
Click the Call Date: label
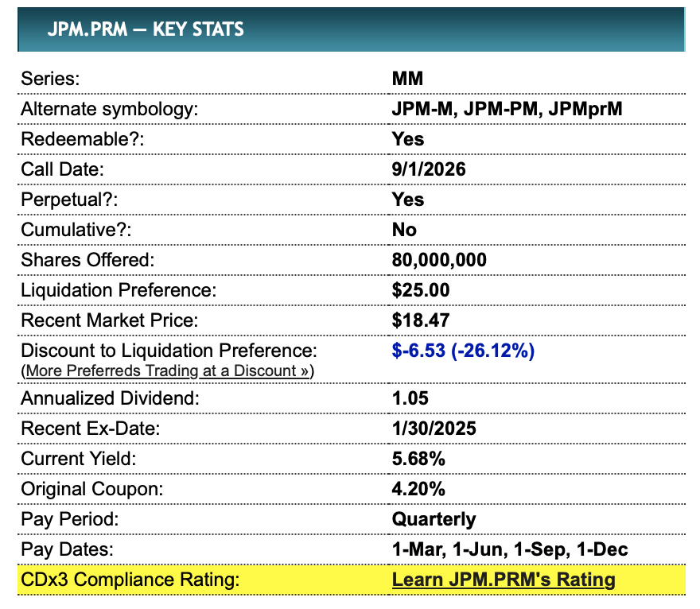pos(62,169)
